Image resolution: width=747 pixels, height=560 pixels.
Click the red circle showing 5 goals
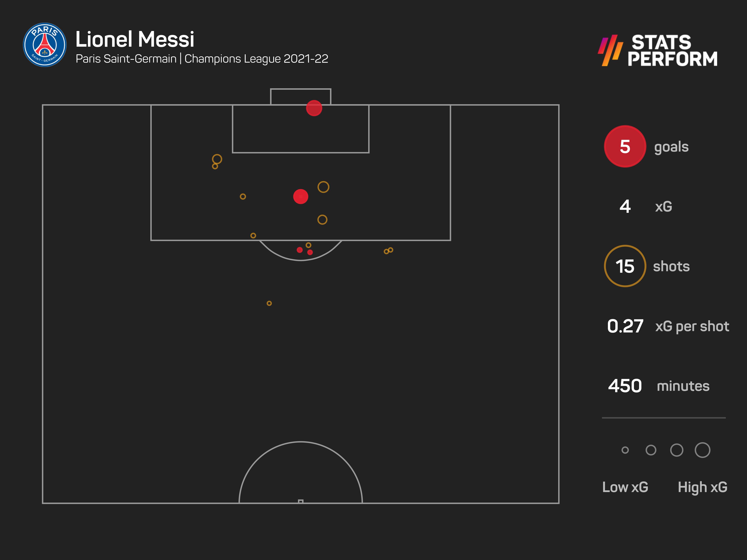tap(625, 147)
